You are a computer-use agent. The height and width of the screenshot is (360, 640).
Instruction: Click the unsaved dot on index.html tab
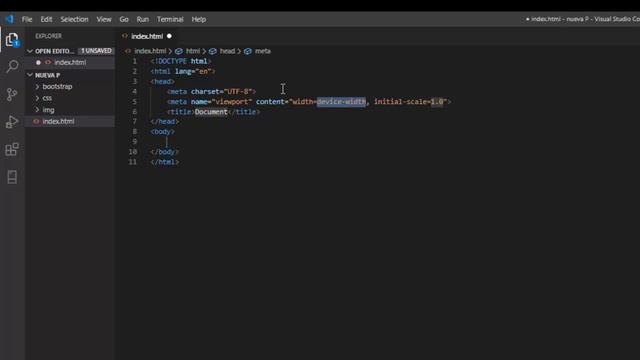coord(169,36)
